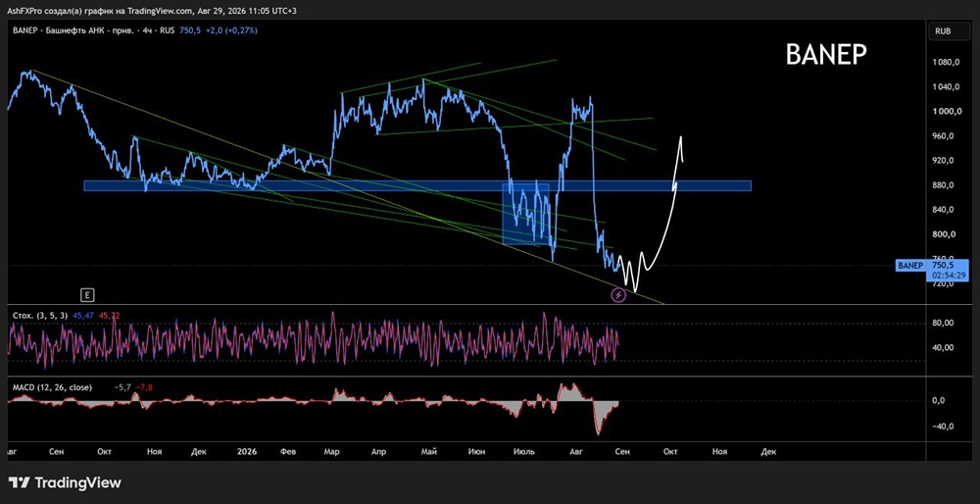Click the MACD signal value −7,8

pyautogui.click(x=144, y=387)
